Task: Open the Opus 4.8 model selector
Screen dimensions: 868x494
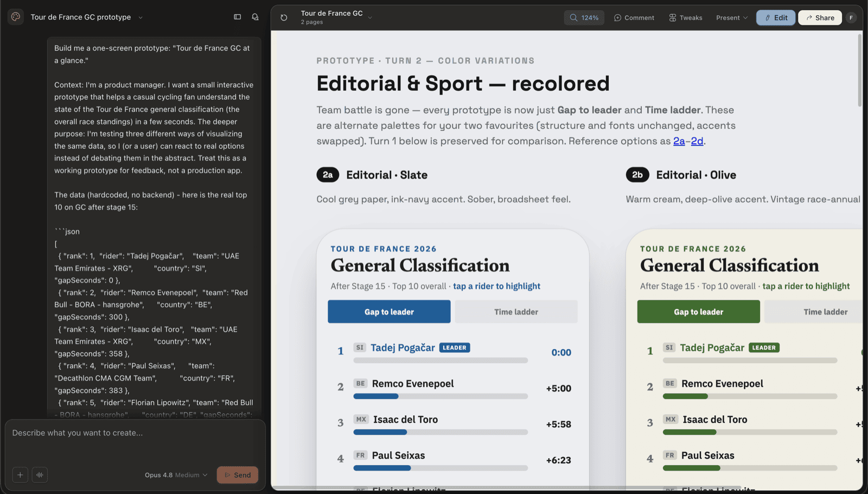Action: (x=176, y=475)
